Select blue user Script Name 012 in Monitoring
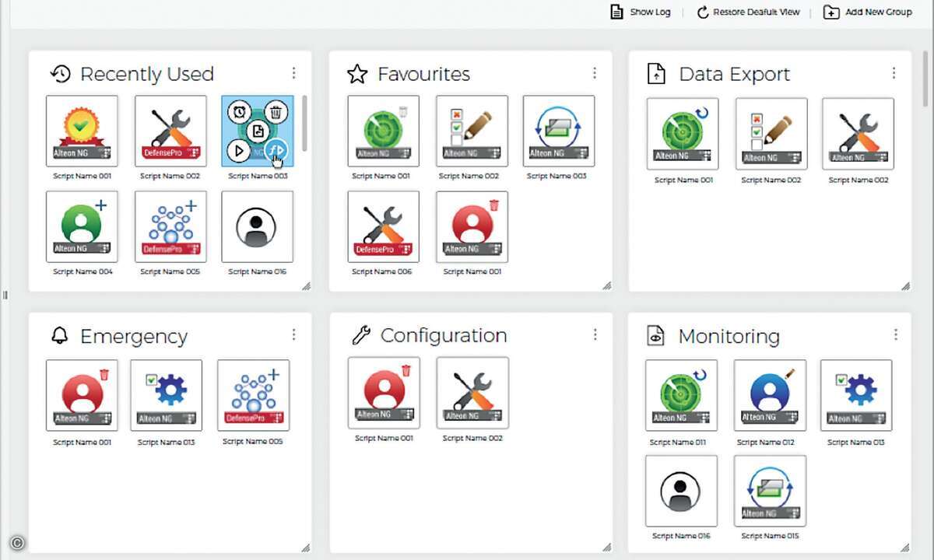The height and width of the screenshot is (560, 934). tap(771, 395)
